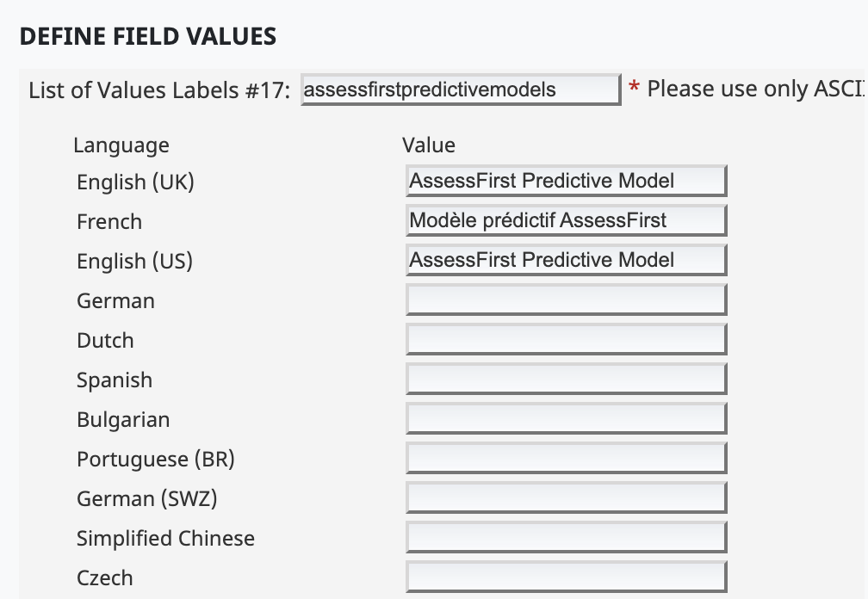Click the Portuguese (BR) value input
This screenshot has height=599, width=868.
[566, 459]
